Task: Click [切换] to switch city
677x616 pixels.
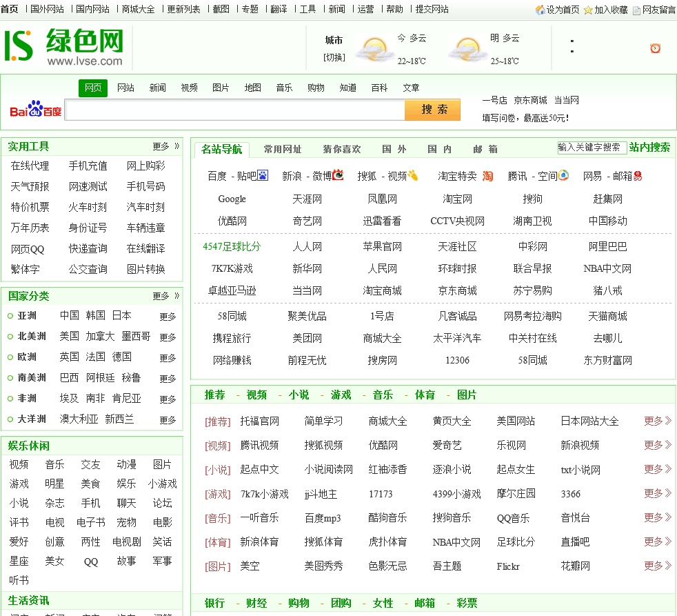Action: pyautogui.click(x=334, y=57)
